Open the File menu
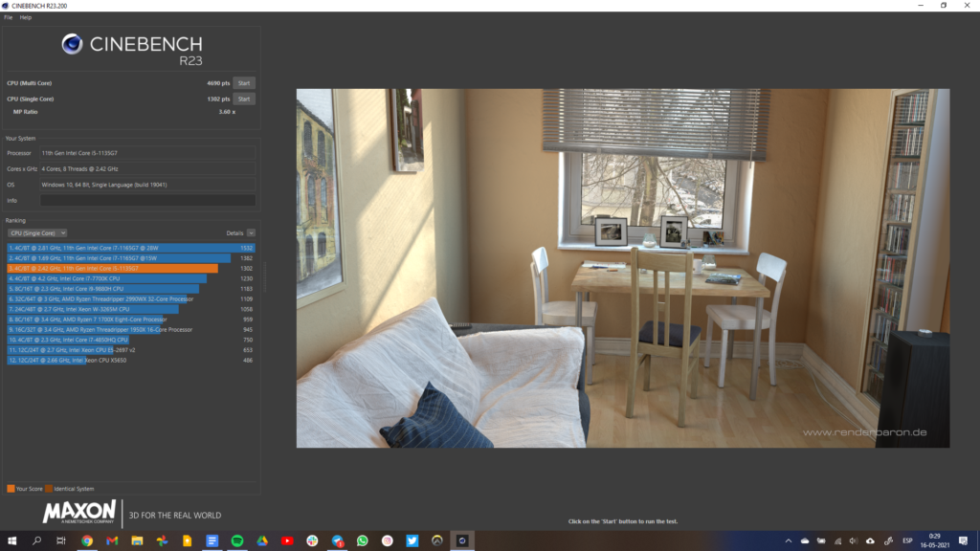This screenshot has height=551, width=980. (9, 17)
